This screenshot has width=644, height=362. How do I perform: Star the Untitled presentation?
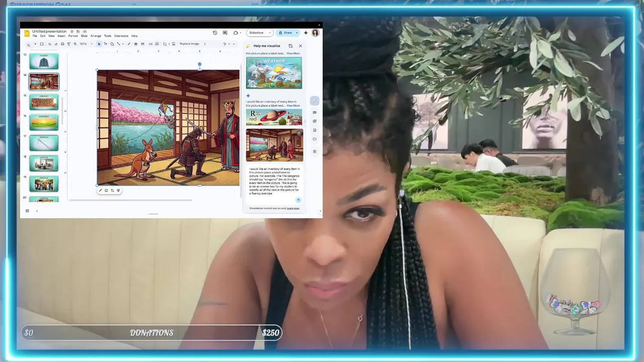point(72,31)
